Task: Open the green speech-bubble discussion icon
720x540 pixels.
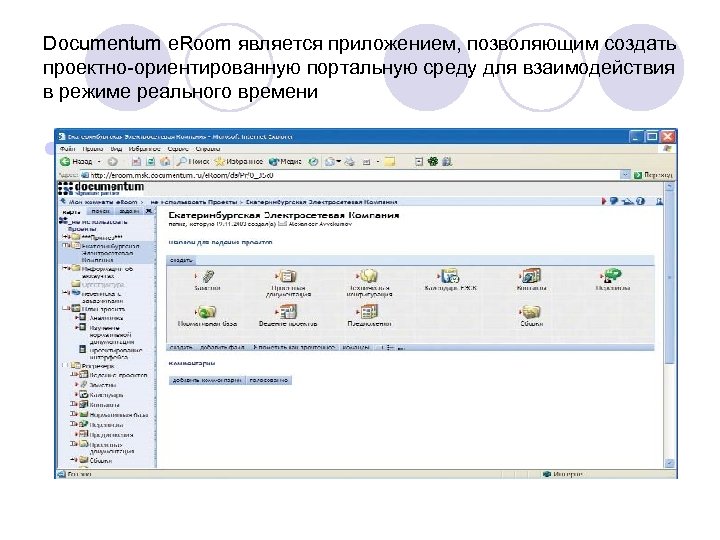Action: click(x=613, y=276)
